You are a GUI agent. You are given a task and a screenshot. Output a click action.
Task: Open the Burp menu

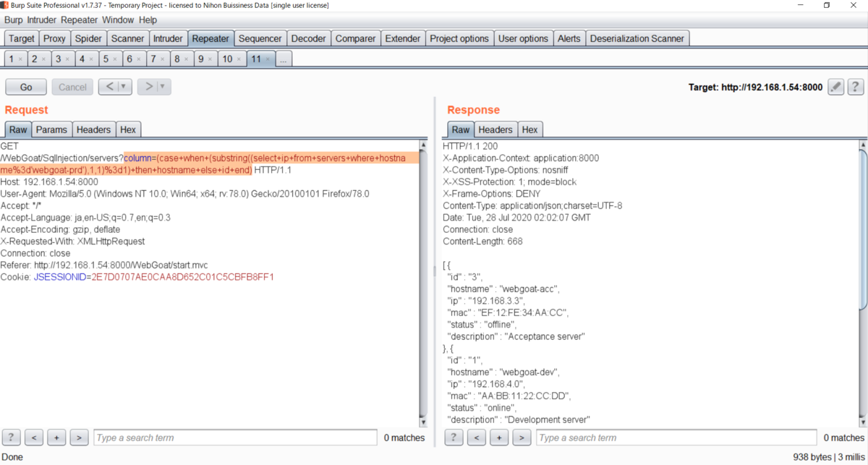pos(14,20)
